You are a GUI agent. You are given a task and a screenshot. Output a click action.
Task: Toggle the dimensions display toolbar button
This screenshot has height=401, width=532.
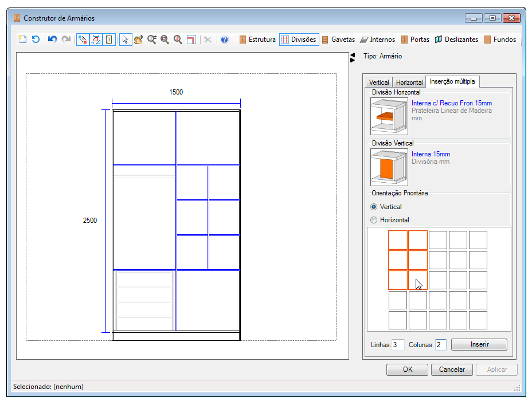(96, 40)
